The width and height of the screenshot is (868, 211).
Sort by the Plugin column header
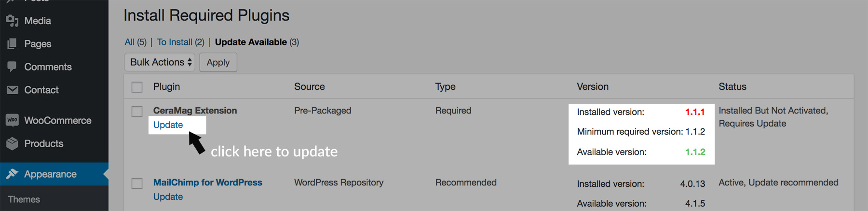tap(166, 86)
